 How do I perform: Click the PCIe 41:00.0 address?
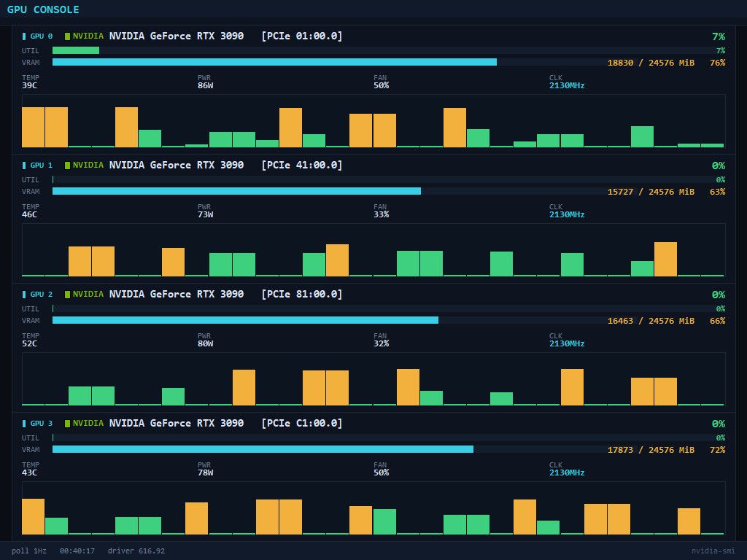302,166
